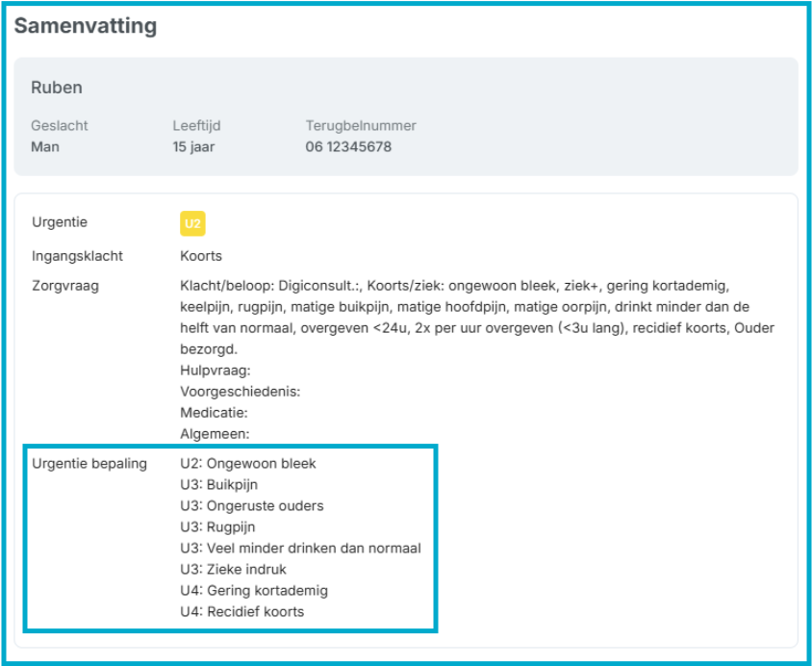Select U3: Veel minder drinken dan normaal

300,548
